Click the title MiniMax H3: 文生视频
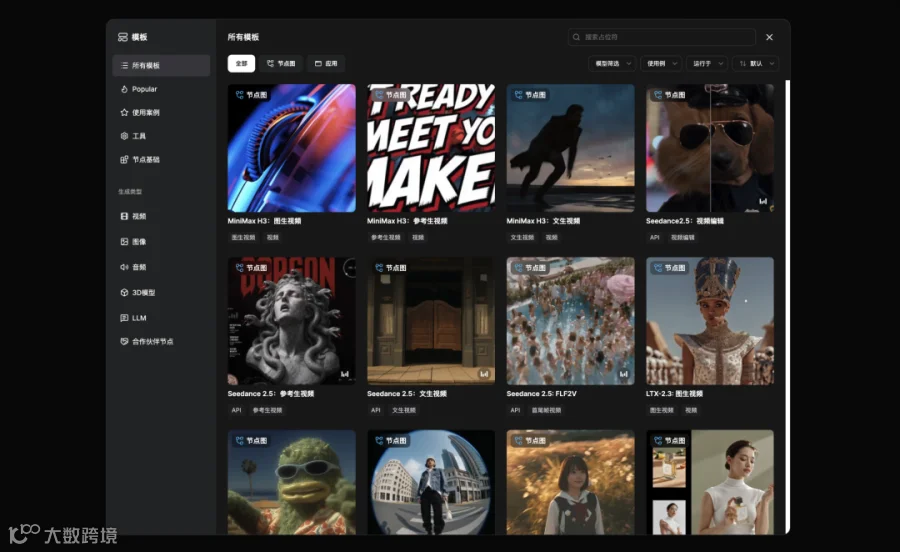This screenshot has height=552, width=900. coord(543,221)
